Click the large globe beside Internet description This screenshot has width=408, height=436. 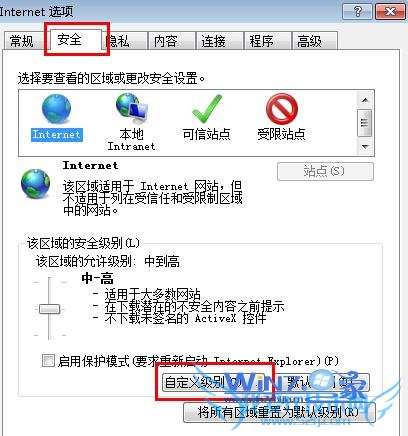click(x=35, y=184)
